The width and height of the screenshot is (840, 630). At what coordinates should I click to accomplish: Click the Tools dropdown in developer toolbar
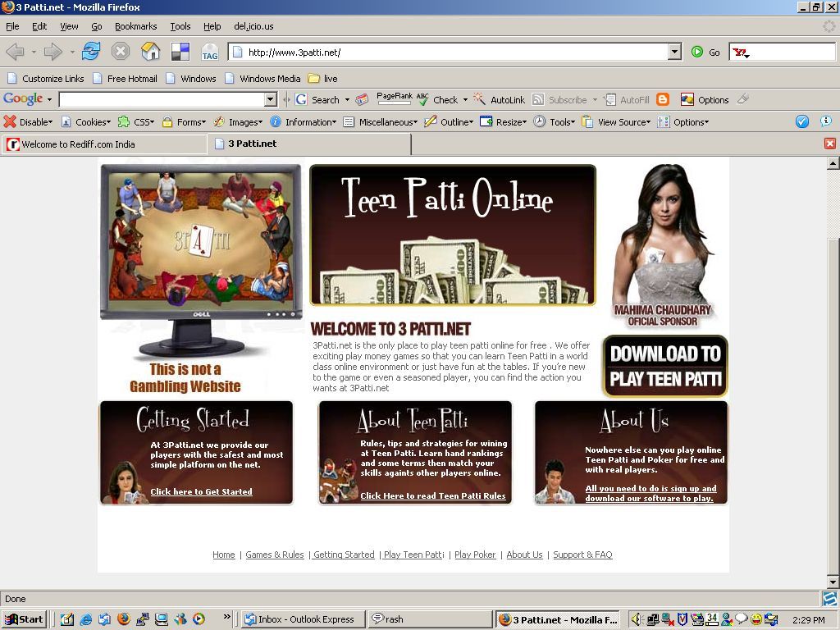coord(555,122)
